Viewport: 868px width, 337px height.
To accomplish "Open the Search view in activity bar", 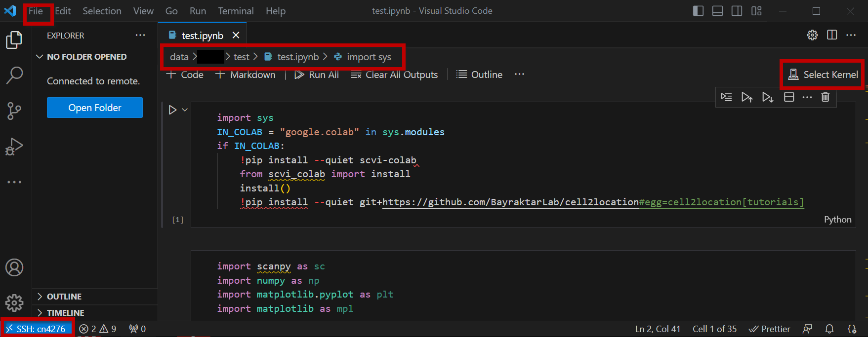I will tap(14, 75).
